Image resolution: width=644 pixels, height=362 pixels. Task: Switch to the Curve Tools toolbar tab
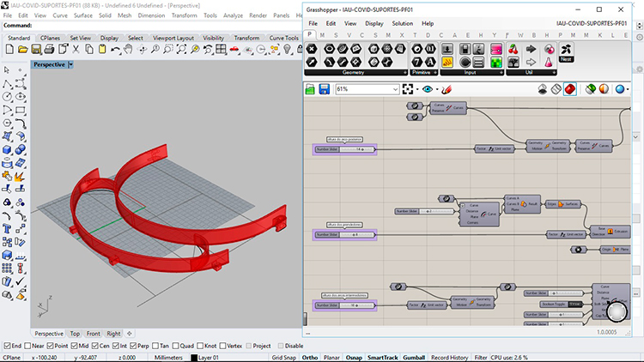(284, 38)
